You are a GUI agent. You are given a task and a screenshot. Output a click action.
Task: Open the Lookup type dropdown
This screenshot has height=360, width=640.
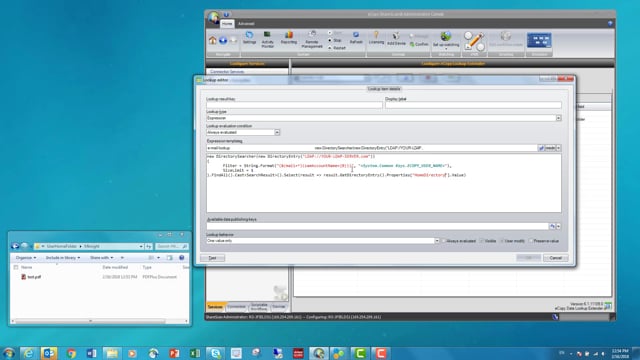click(x=558, y=118)
